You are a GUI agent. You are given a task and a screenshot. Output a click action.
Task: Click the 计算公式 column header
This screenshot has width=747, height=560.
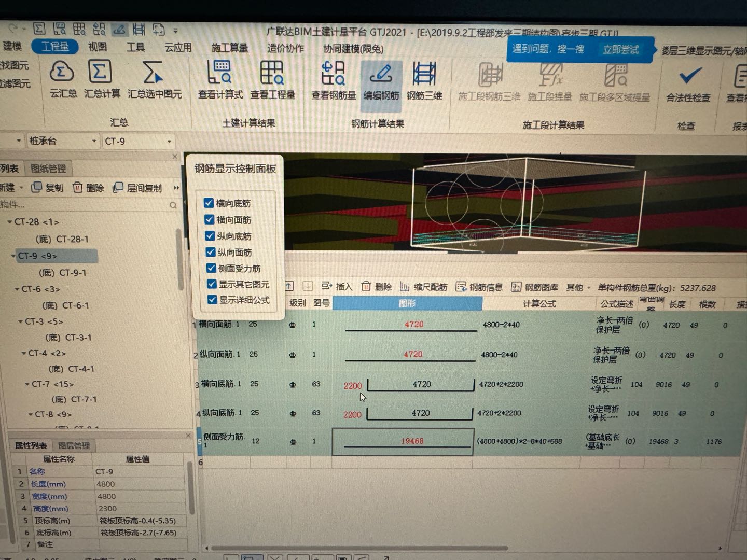coord(539,303)
